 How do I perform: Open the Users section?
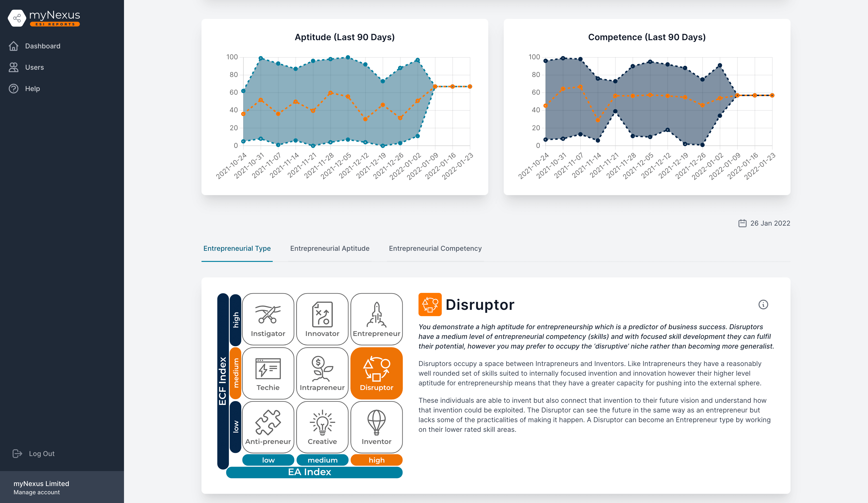pos(34,67)
